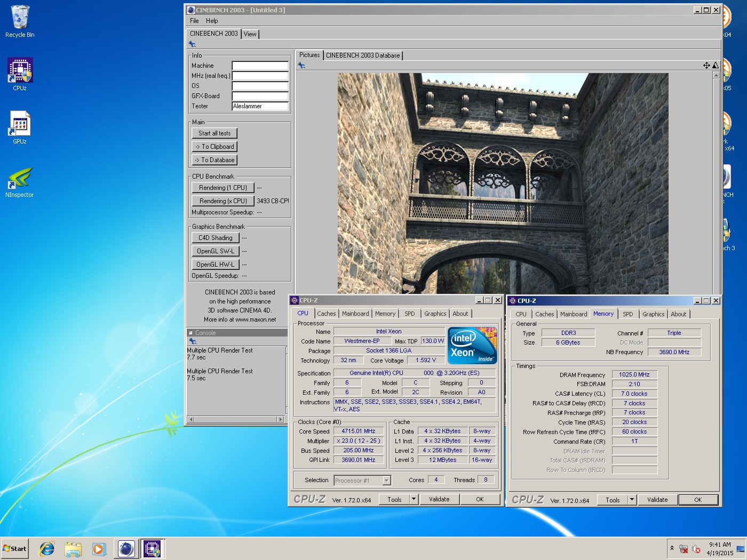Click console horizontal scrollbar right arrow
Image resolution: width=747 pixels, height=560 pixels.
click(x=280, y=419)
